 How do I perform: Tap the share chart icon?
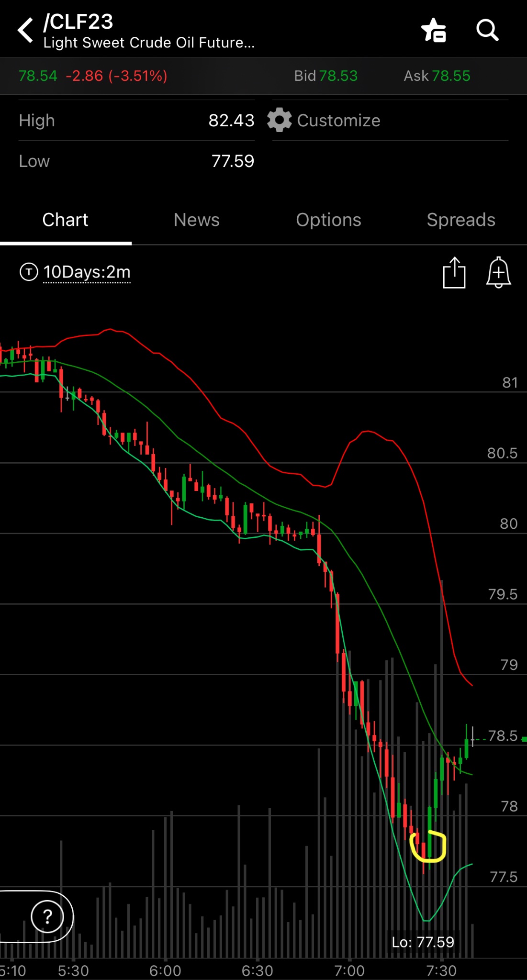[x=454, y=272]
